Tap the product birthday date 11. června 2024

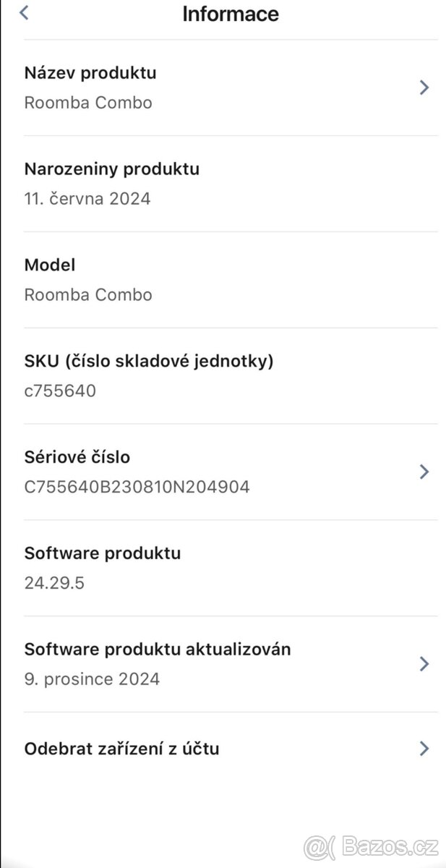click(87, 198)
